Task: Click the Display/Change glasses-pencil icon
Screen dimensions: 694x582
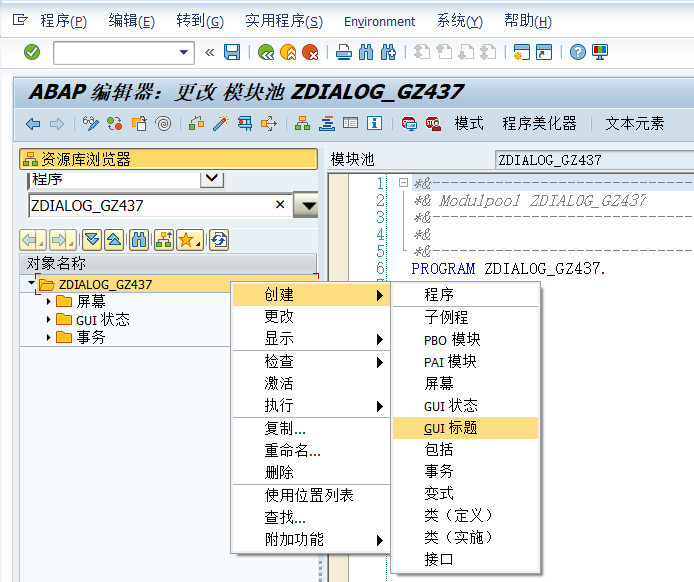Action: pyautogui.click(x=91, y=124)
